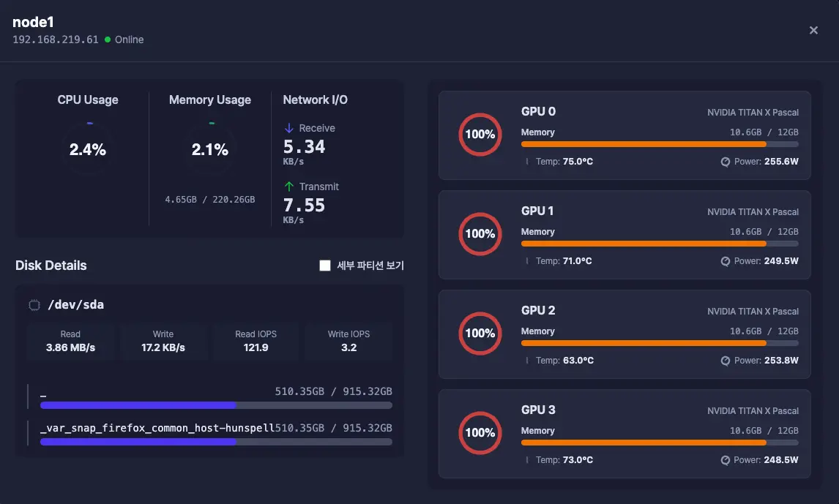Select the Read IOPS stat tile
The width and height of the screenshot is (839, 504).
256,341
